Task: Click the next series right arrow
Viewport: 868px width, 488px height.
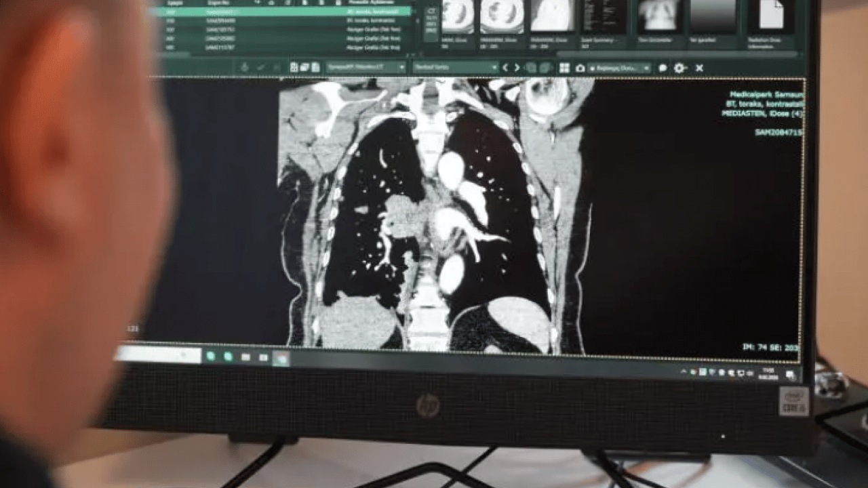Action: point(517,68)
